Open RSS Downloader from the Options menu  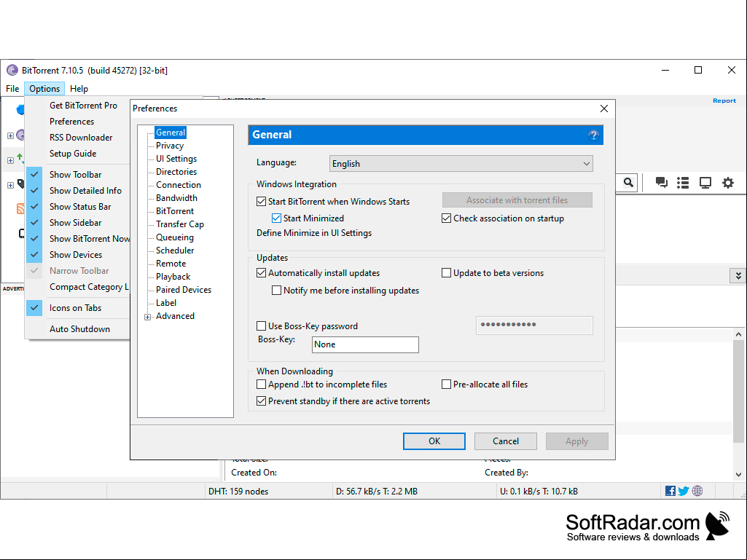(81, 138)
